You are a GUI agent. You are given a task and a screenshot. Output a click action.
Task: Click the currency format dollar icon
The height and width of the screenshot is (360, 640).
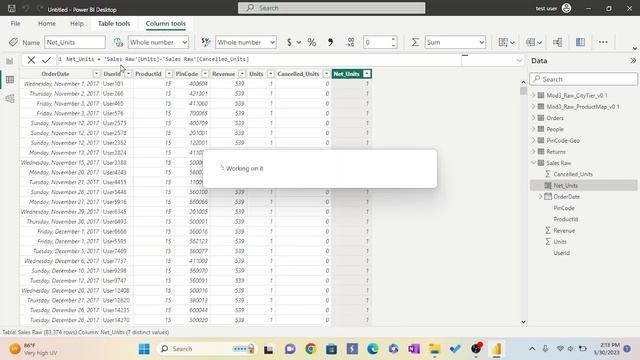[289, 42]
